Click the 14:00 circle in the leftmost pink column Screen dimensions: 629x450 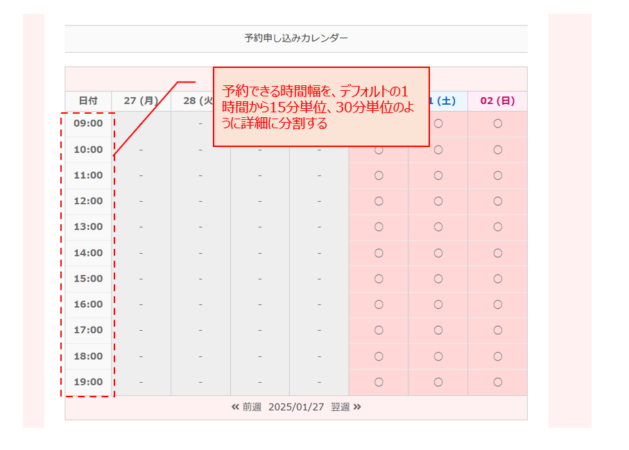378,252
